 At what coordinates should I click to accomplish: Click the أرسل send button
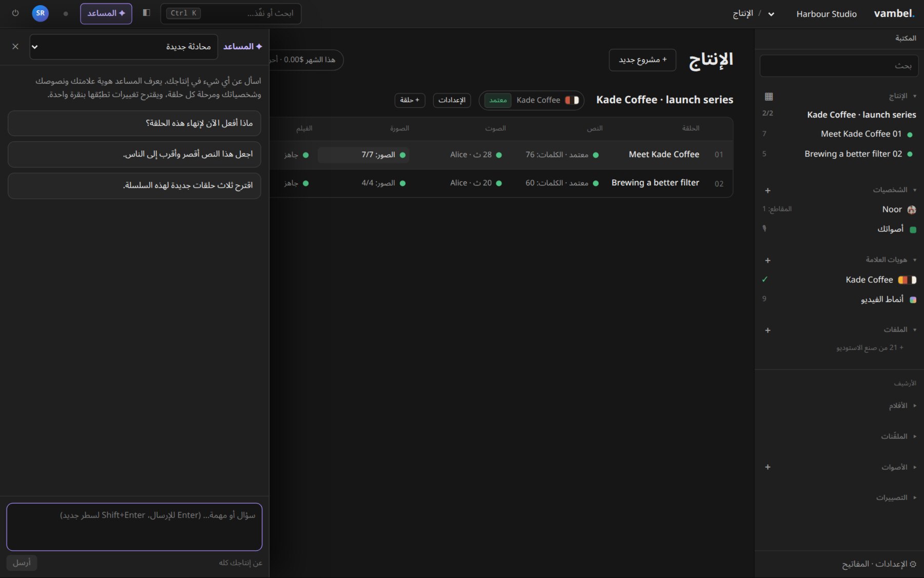click(x=22, y=563)
